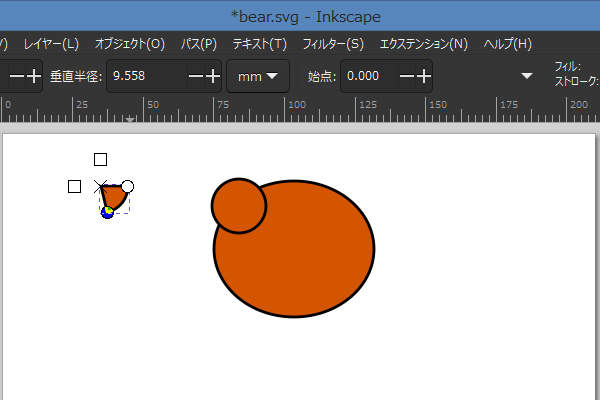Open the レイヤー(L) menu

coord(51,44)
